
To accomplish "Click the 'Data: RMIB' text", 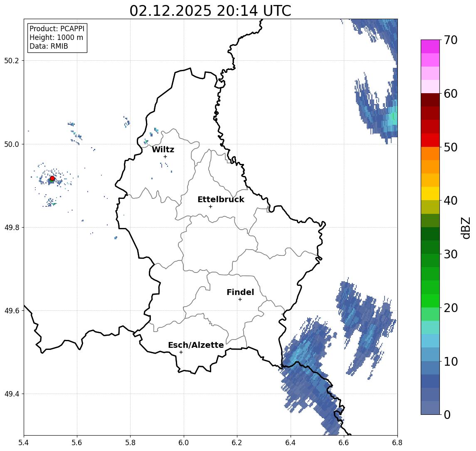I will (49, 46).
